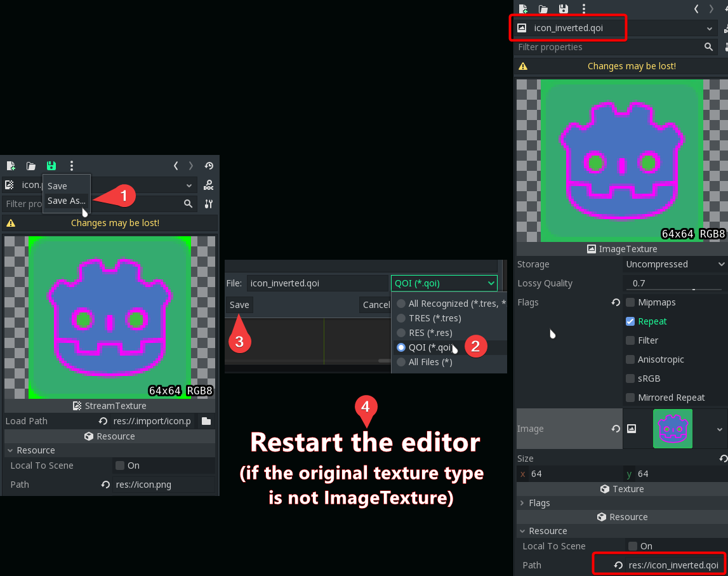Click the revert arrow next to Load Path

[103, 421]
